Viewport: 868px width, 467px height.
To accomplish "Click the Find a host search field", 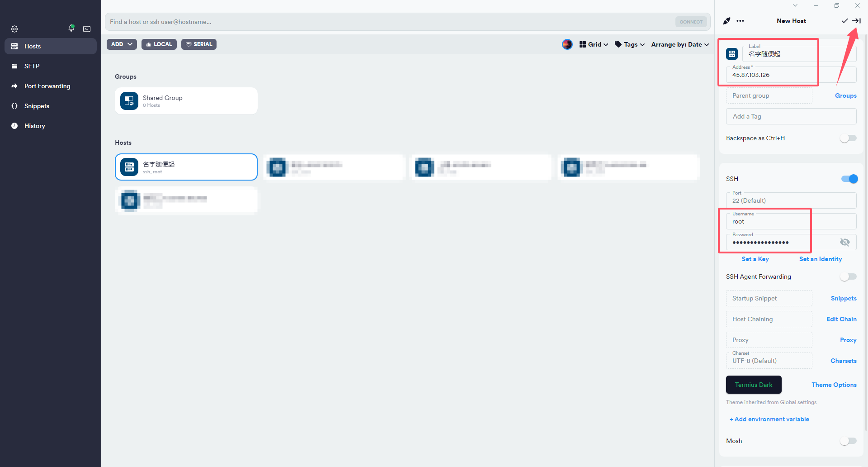I will point(389,22).
